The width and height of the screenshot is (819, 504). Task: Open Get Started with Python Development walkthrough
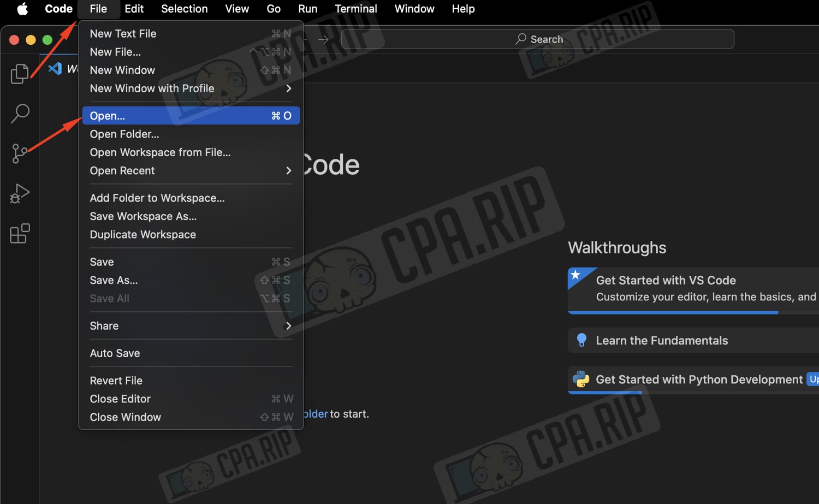tap(693, 380)
